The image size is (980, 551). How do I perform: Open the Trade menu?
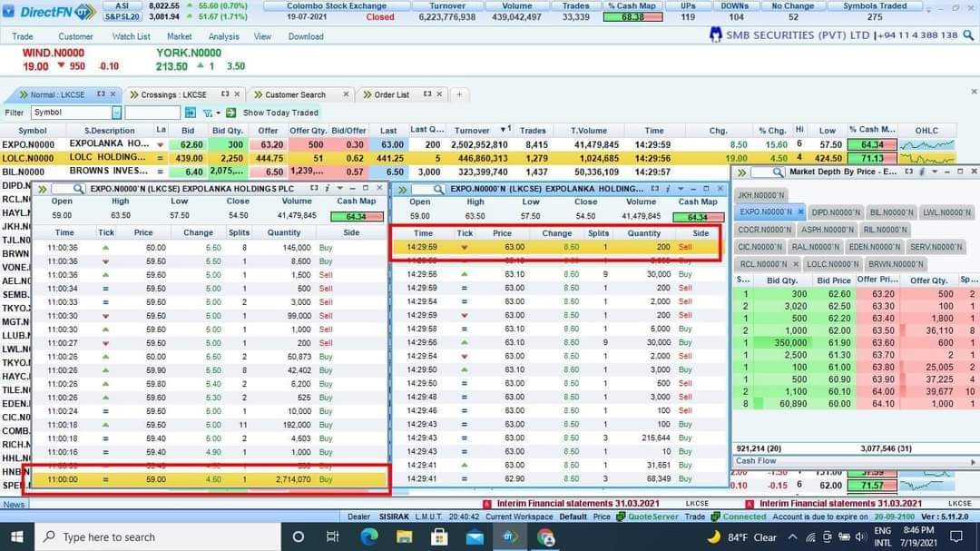coord(23,36)
